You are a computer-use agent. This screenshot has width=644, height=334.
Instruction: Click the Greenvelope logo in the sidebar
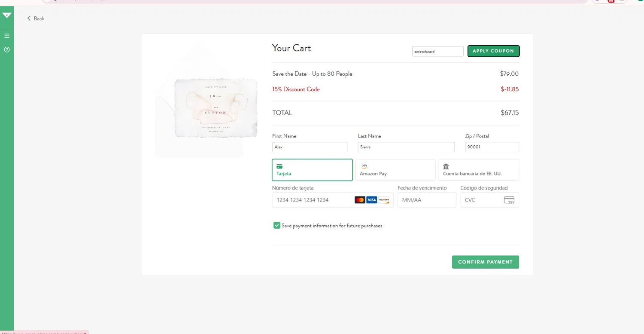[7, 15]
